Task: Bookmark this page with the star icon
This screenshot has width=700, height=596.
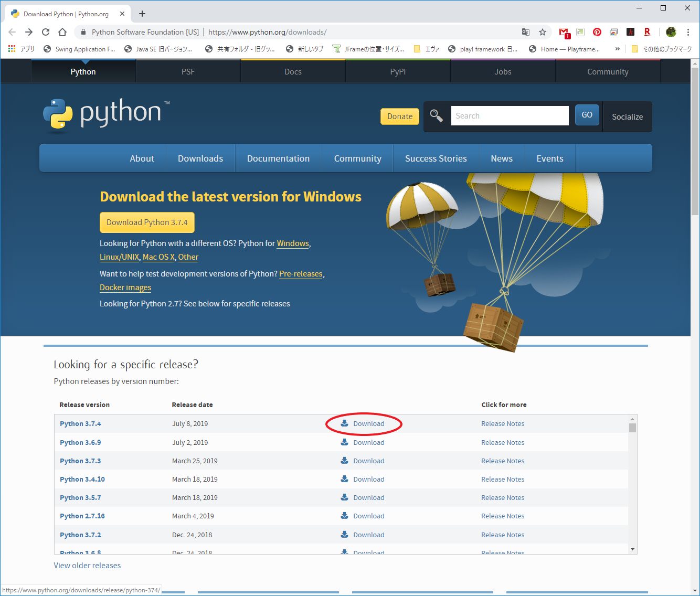Action: pyautogui.click(x=543, y=32)
